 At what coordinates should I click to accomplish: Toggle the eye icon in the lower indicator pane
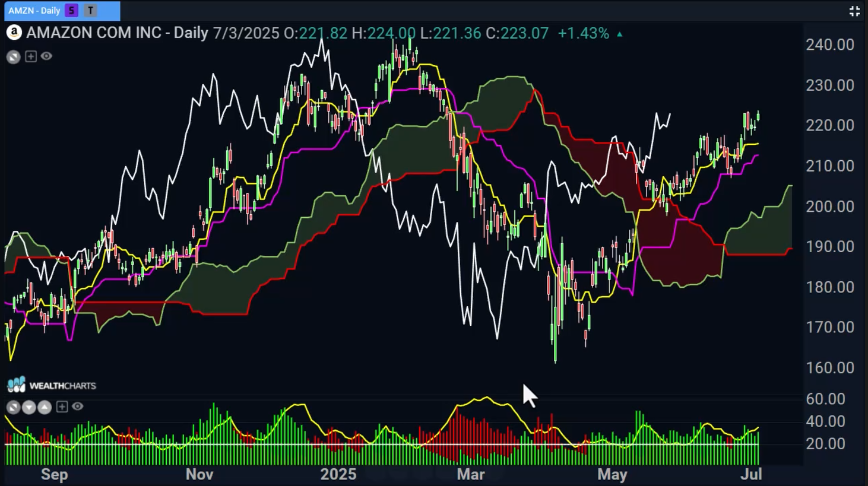click(x=77, y=406)
